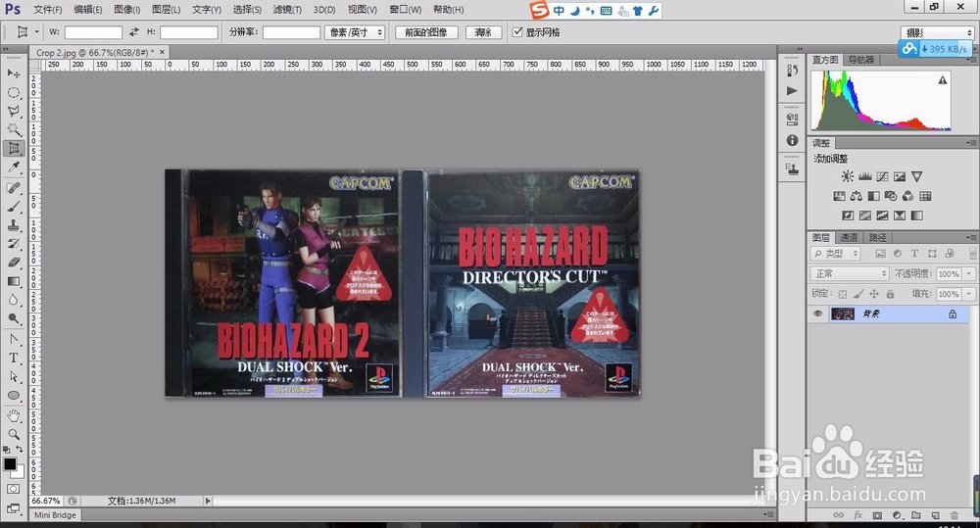The height and width of the screenshot is (528, 980).
Task: Add a Levels adjustment
Action: pyautogui.click(x=865, y=177)
